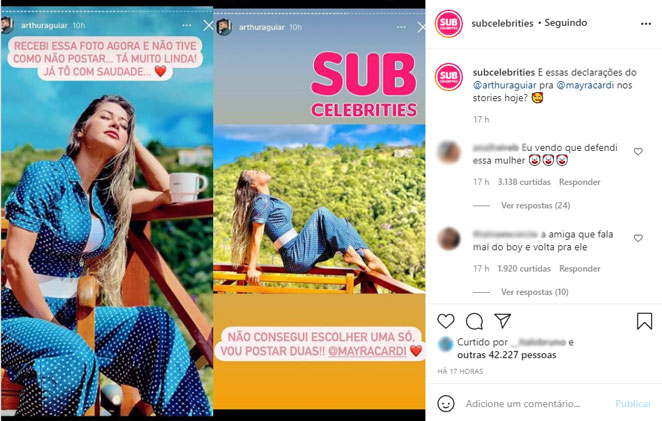662x421 pixels.
Task: Expand 'Ver respostas (24)' replies
Action: pos(535,205)
